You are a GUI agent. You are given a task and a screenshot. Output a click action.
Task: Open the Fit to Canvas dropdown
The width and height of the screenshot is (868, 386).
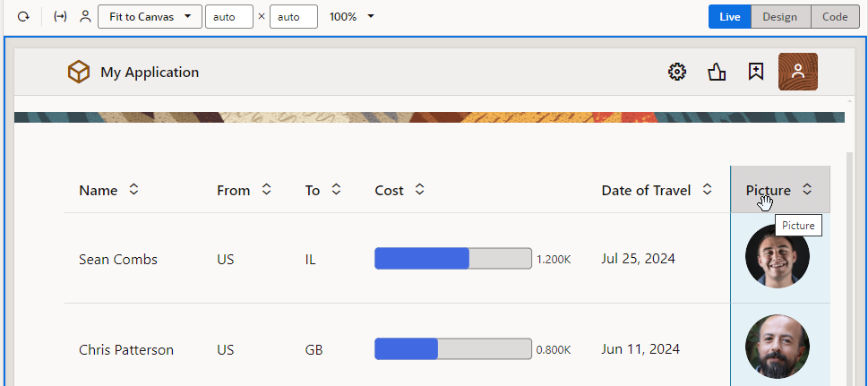pos(150,17)
